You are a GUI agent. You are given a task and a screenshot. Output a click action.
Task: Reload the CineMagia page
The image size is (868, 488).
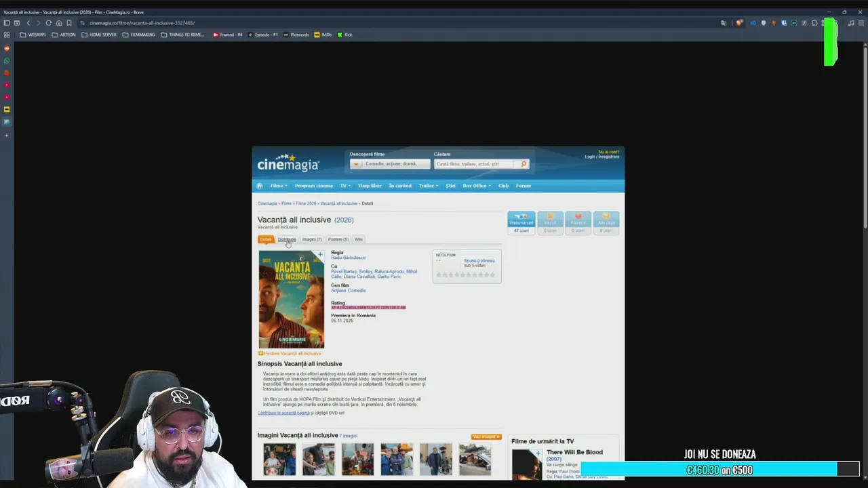click(x=49, y=23)
